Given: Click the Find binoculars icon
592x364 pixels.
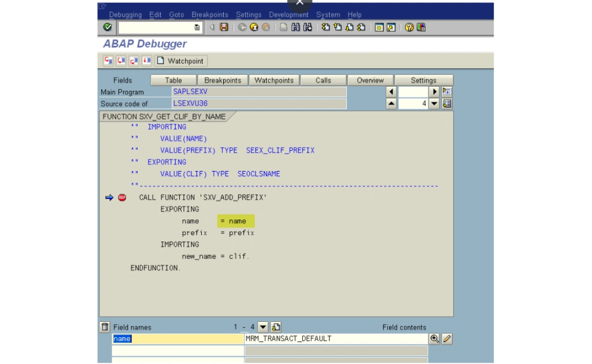Looking at the screenshot, I should pos(295,27).
